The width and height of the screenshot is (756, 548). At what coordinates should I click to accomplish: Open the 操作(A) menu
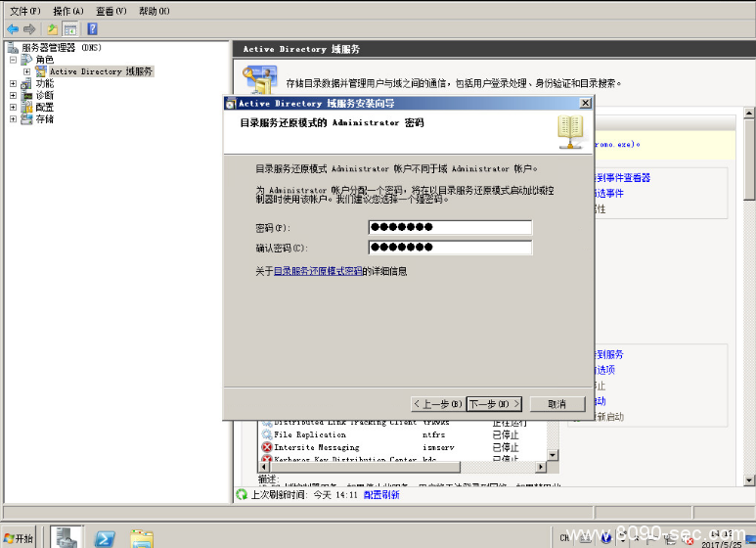click(68, 11)
